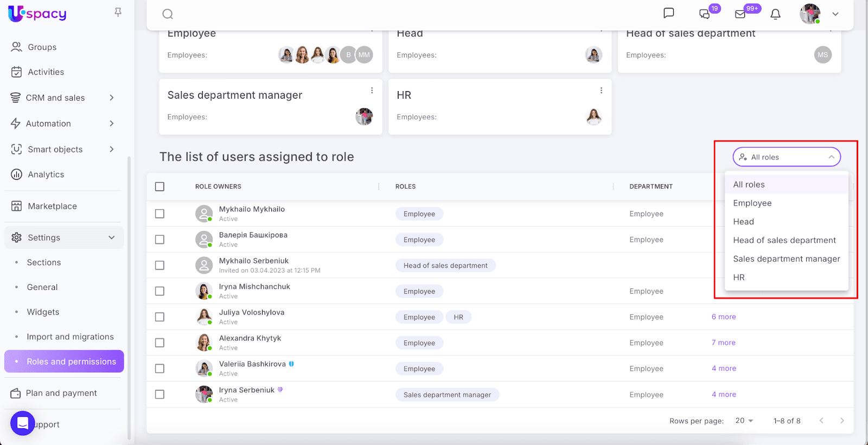Image resolution: width=868 pixels, height=445 pixels.
Task: Open the notifications bell
Action: pyautogui.click(x=775, y=14)
